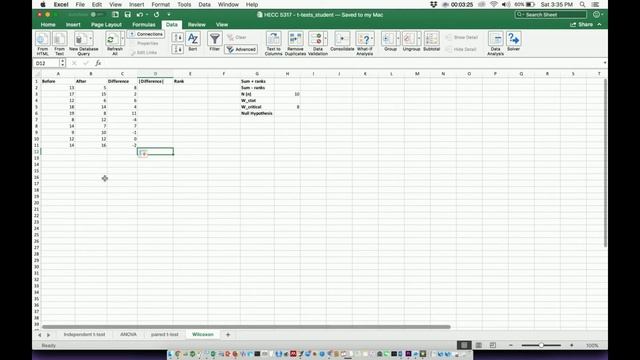Import data with From HTML icon
Image resolution: width=640 pixels, height=360 pixels.
pyautogui.click(x=42, y=39)
